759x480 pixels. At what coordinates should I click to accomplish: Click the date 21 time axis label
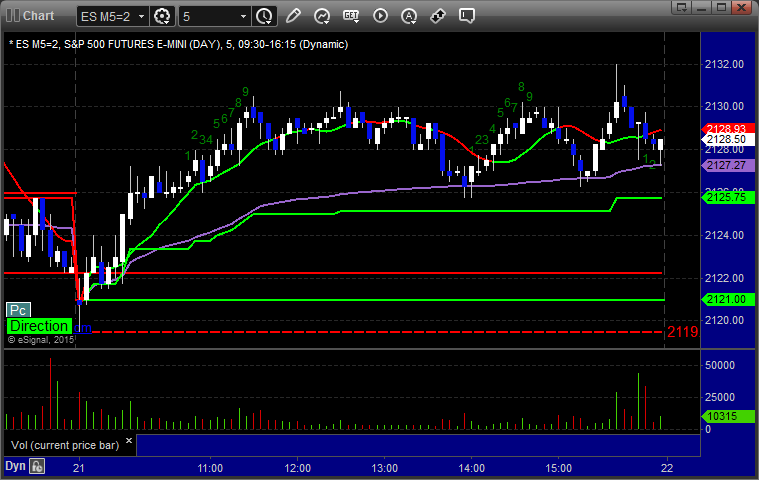point(79,468)
